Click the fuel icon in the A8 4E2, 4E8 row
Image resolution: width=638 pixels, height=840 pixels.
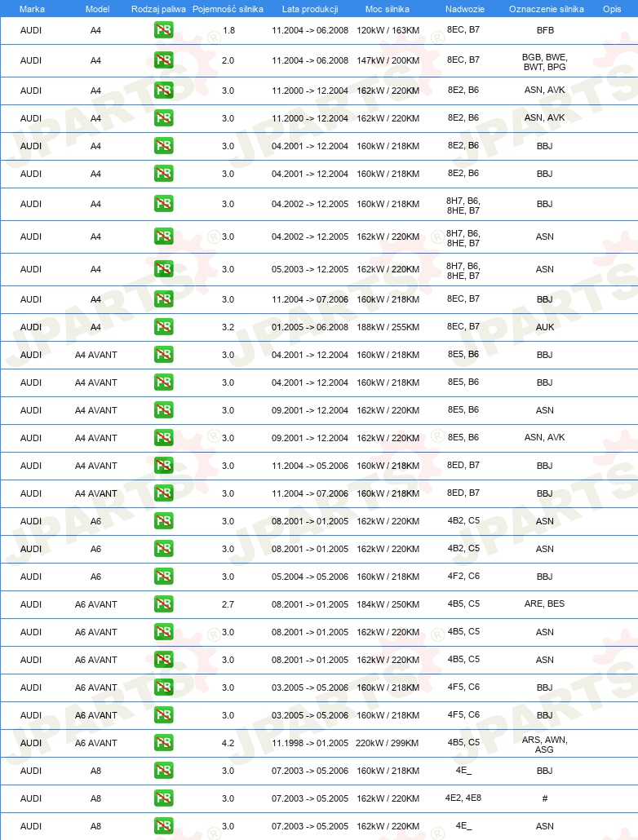[x=163, y=798]
